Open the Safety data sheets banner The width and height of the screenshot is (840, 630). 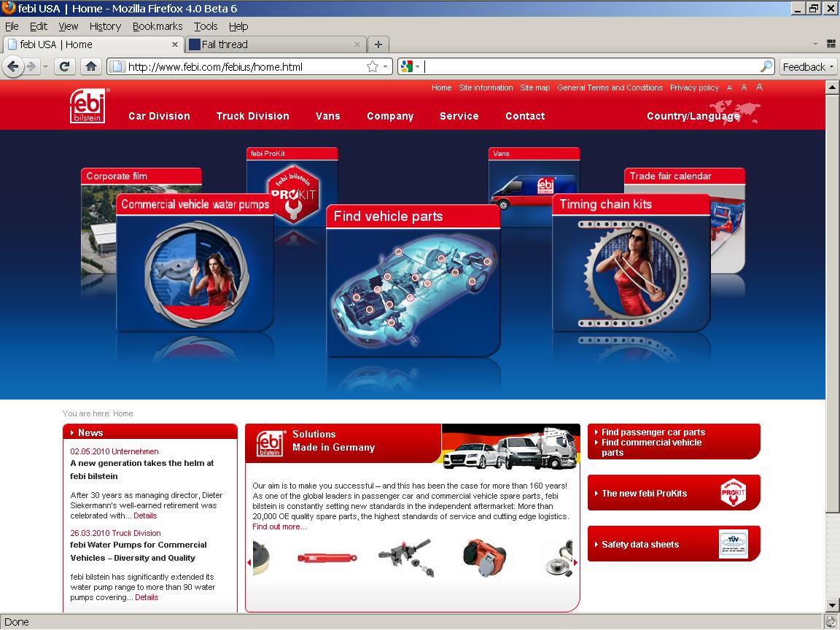674,544
